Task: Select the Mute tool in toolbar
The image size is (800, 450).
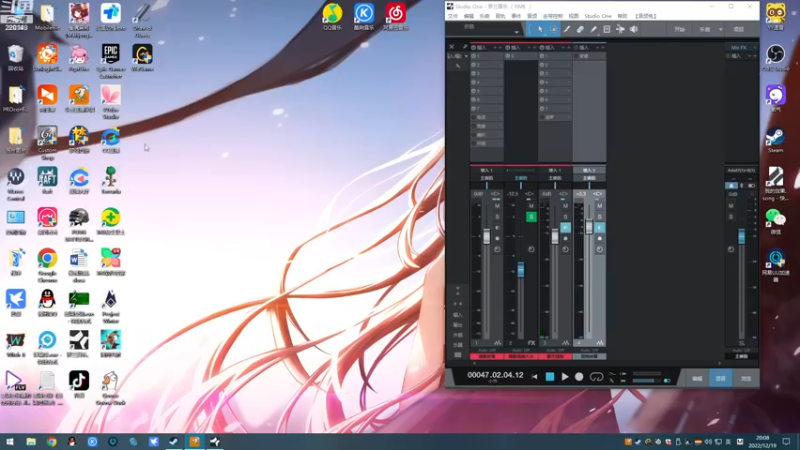Action: coord(607,30)
